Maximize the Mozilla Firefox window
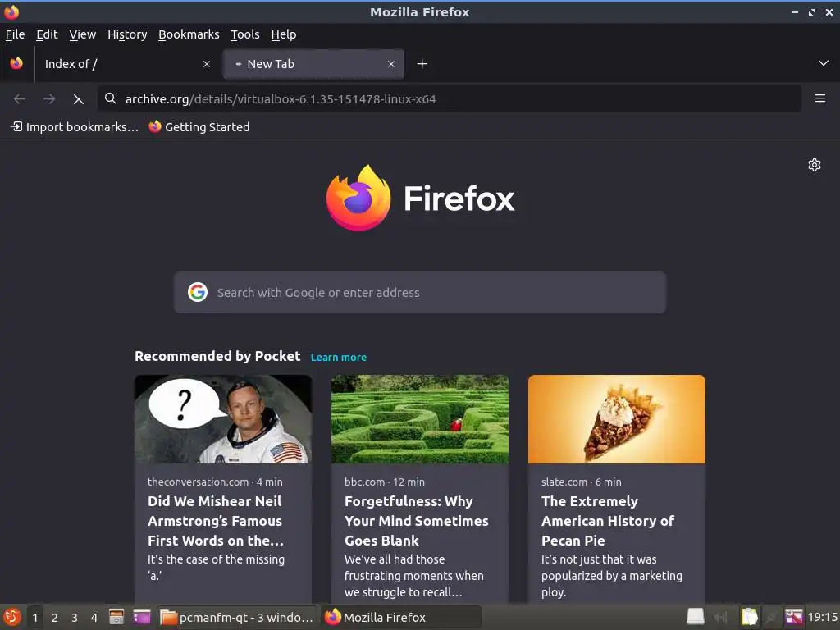 click(812, 11)
